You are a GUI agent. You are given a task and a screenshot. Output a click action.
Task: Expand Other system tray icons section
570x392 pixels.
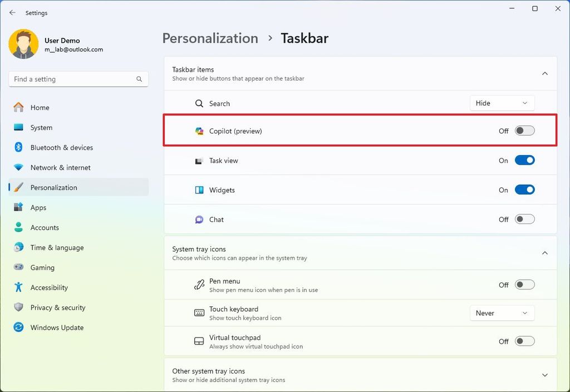click(545, 375)
